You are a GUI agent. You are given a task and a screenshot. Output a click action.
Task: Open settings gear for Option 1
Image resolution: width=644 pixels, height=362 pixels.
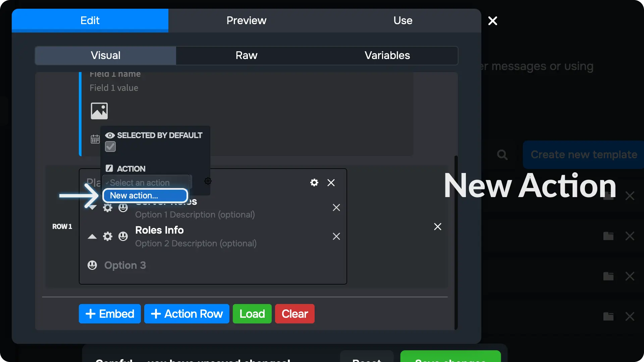point(107,207)
